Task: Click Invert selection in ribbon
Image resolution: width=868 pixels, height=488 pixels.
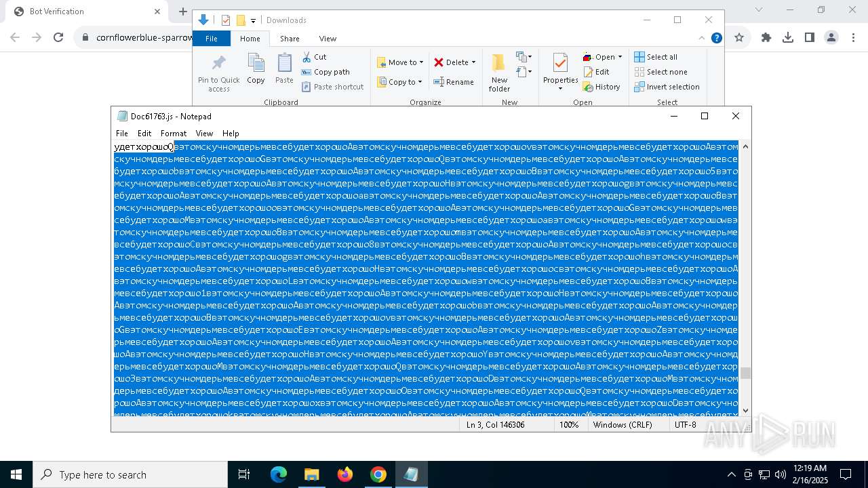Action: [667, 87]
